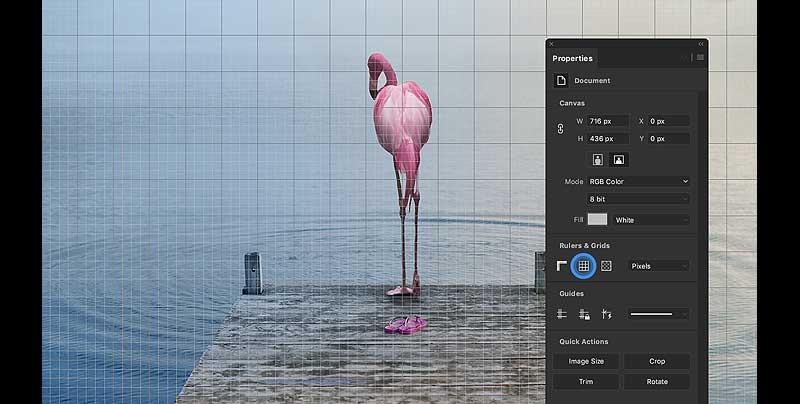Open the 8 bit depth dropdown
This screenshot has width=800, height=404.
638,199
